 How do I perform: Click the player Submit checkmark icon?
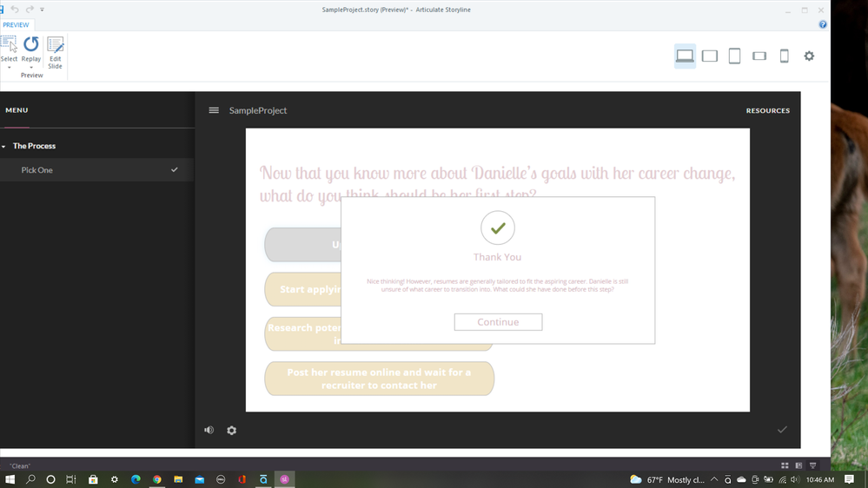(x=782, y=429)
